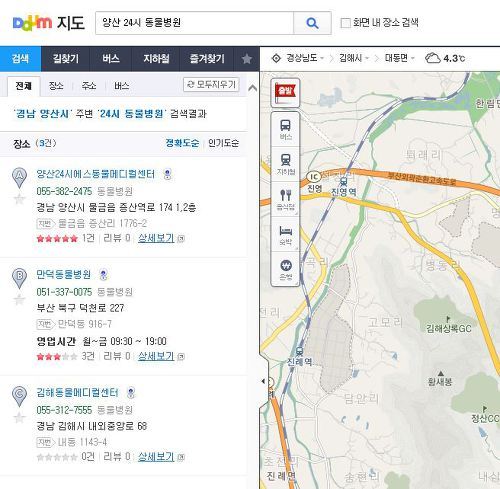Click marker A pin for 양산24시에스동물메디컬센터
This screenshot has height=489, width=500.
click(19, 178)
